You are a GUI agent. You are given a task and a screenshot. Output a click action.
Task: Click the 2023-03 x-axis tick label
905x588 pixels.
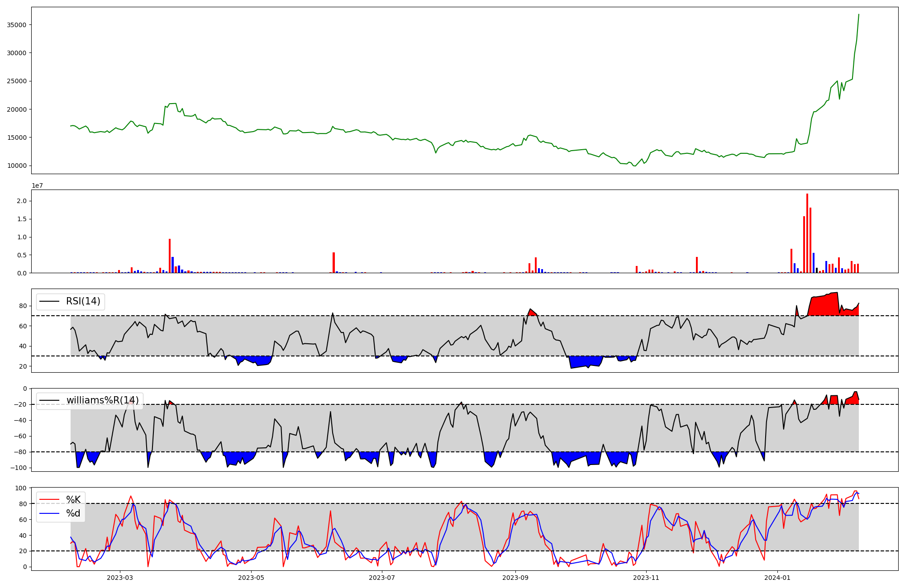tap(120, 578)
